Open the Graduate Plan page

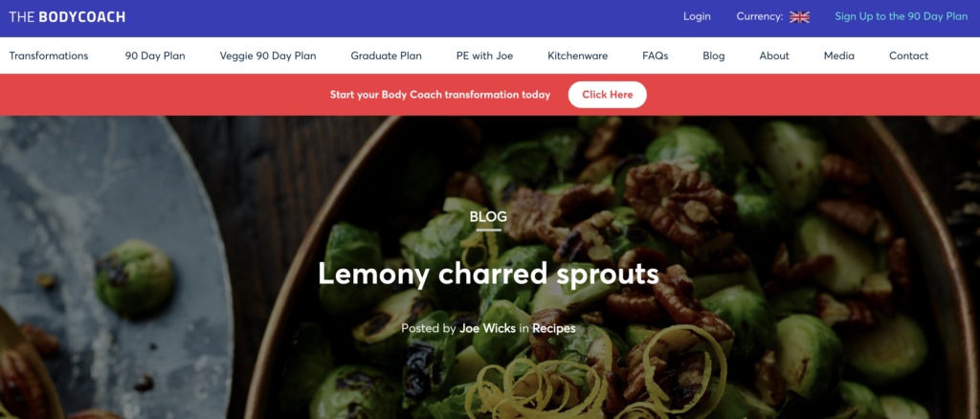[x=387, y=55]
